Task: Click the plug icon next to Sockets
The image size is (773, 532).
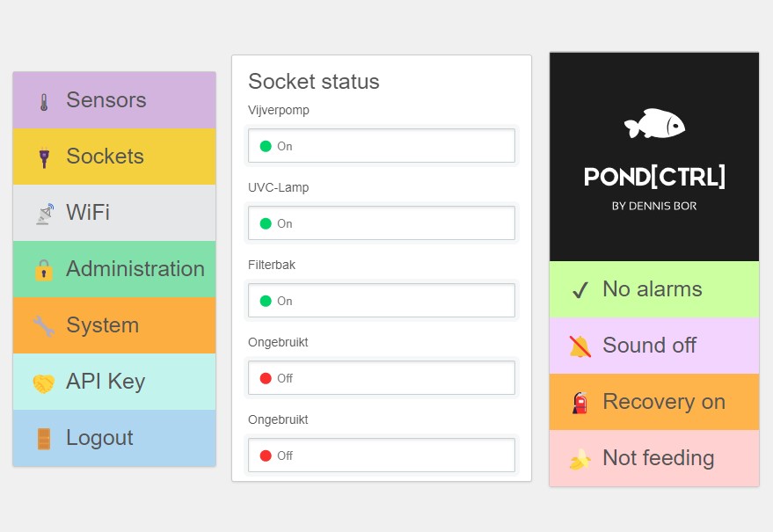Action: (44, 158)
